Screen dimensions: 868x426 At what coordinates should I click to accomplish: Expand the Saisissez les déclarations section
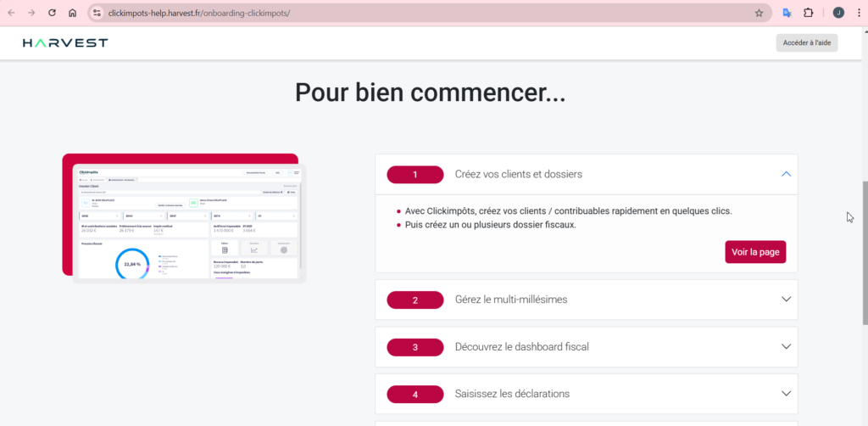click(x=786, y=394)
